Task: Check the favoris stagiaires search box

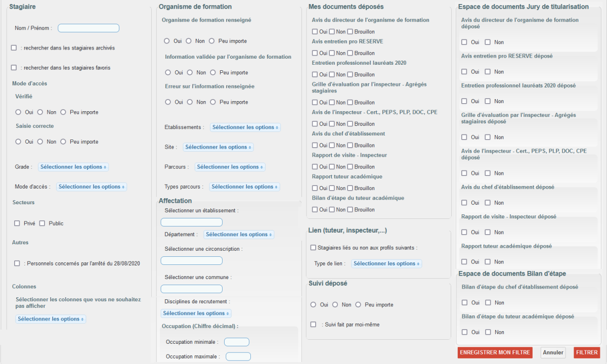Action: (x=14, y=68)
